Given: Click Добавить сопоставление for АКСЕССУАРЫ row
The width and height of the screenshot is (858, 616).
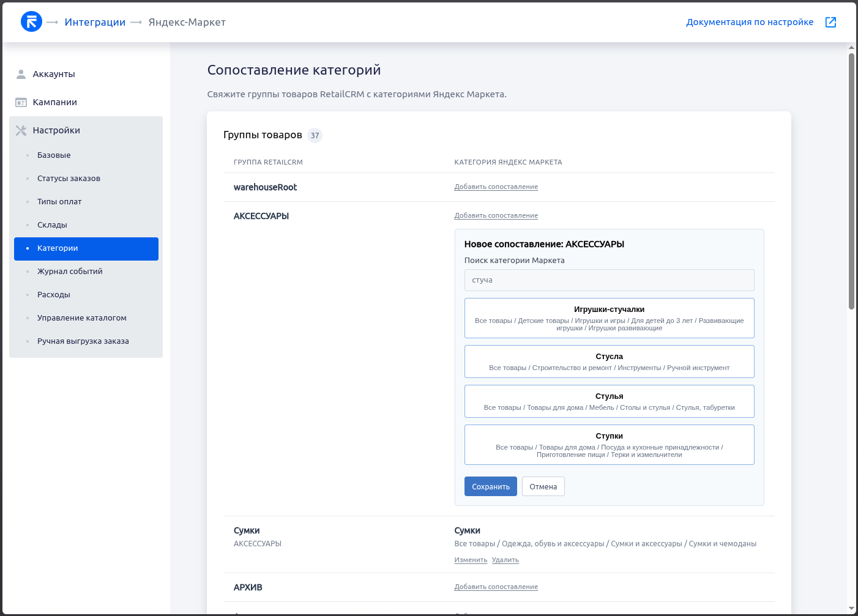Looking at the screenshot, I should point(496,215).
